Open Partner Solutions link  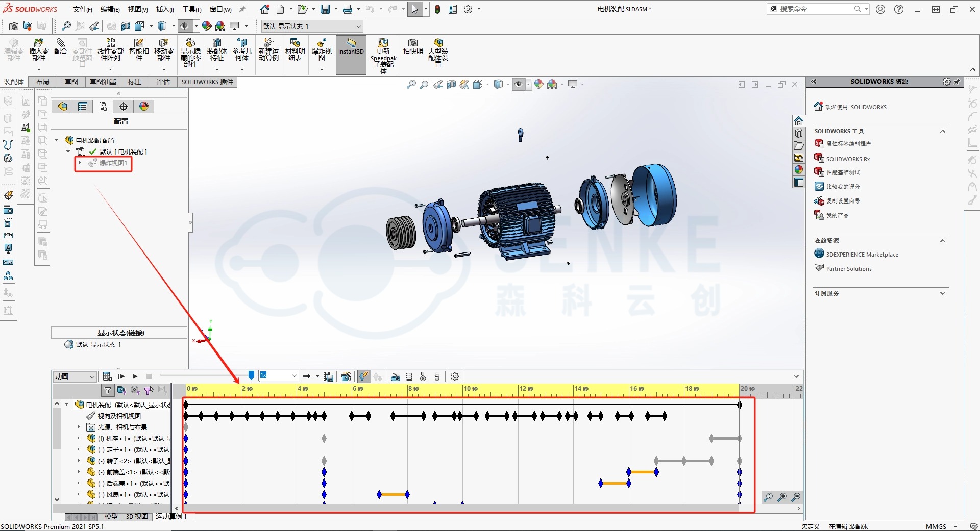tap(849, 269)
